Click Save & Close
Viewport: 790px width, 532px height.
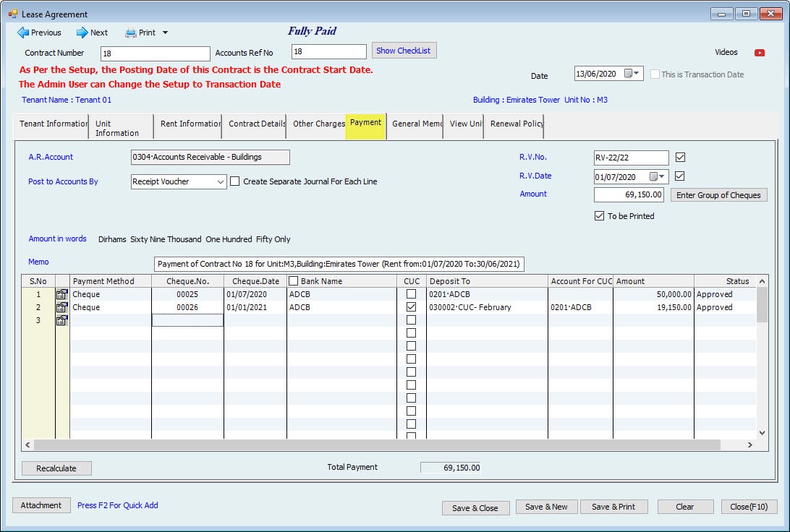click(475, 508)
